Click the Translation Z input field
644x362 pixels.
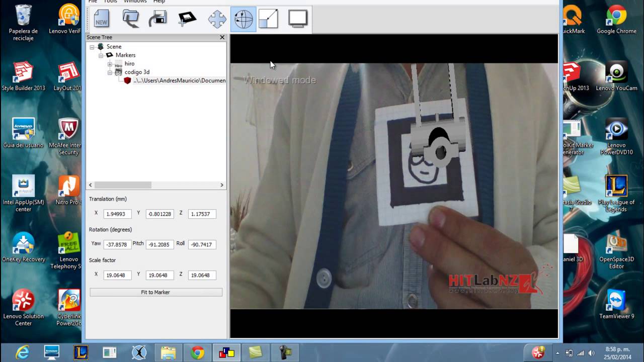202,214
